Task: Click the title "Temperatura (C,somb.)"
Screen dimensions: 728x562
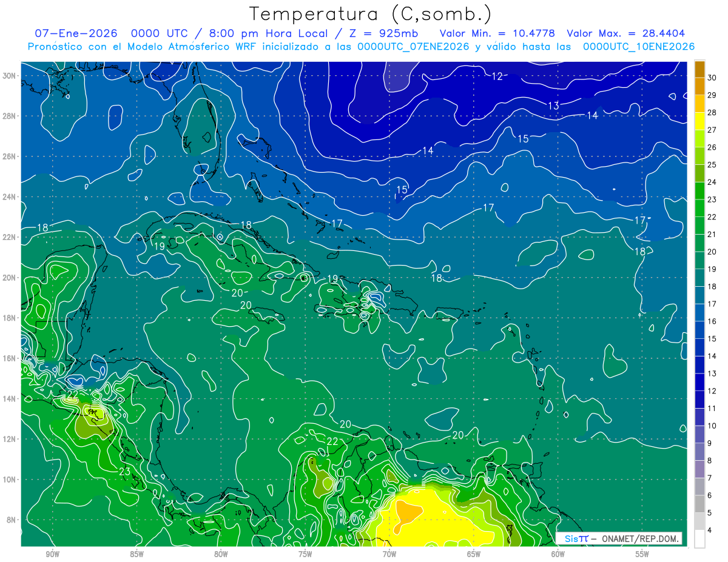Action: pyautogui.click(x=371, y=14)
